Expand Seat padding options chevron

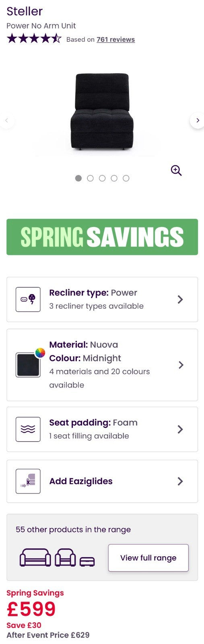[x=180, y=429]
